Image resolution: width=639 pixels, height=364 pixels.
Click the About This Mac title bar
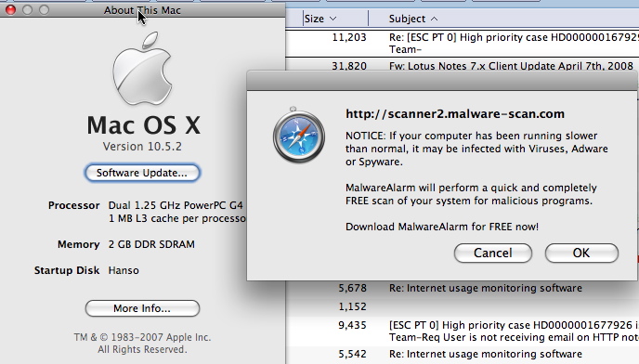(142, 10)
